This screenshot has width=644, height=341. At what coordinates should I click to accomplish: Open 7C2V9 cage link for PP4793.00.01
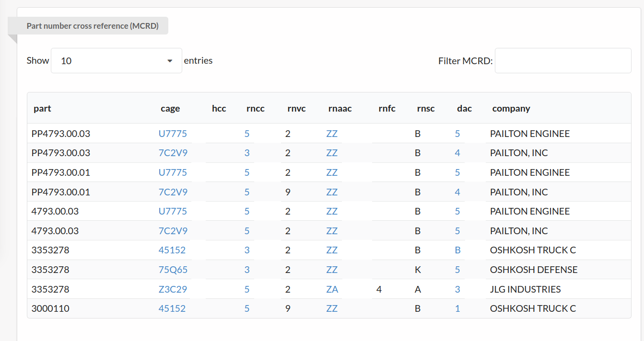point(173,192)
